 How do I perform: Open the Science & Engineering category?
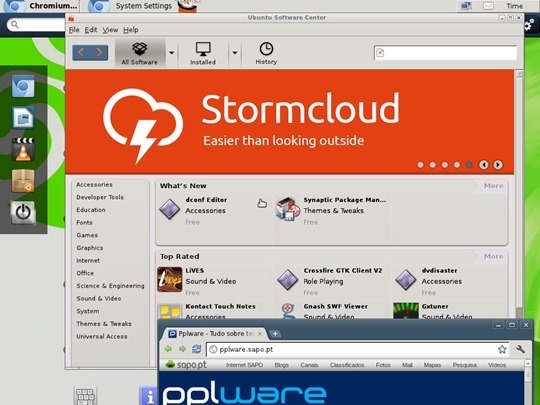[x=110, y=286]
